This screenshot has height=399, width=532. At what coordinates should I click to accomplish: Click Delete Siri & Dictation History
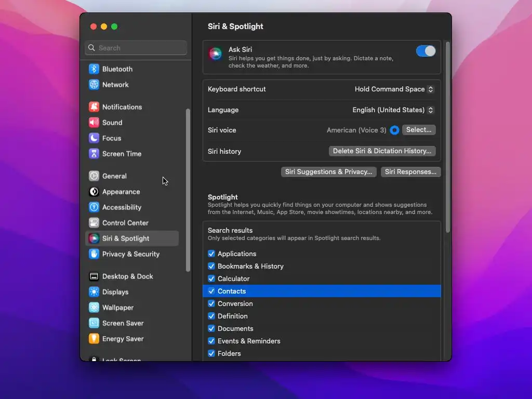[x=382, y=151]
